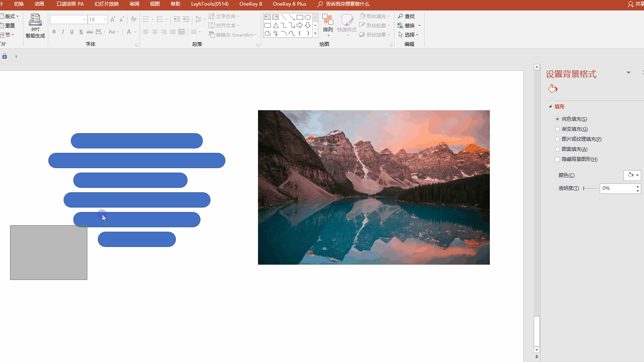Click the PPT 智能生成 icon
This screenshot has width=644, height=362.
coord(35,26)
